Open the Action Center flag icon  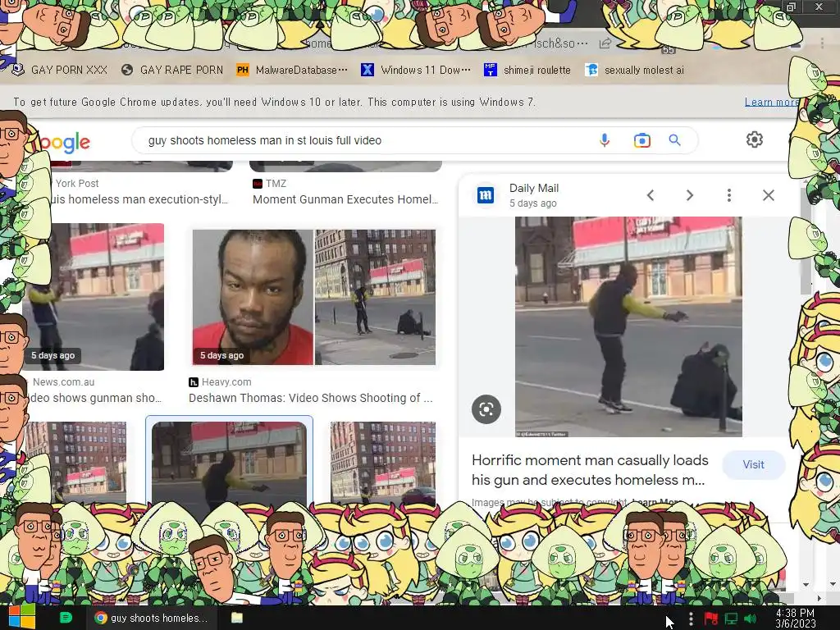point(711,619)
